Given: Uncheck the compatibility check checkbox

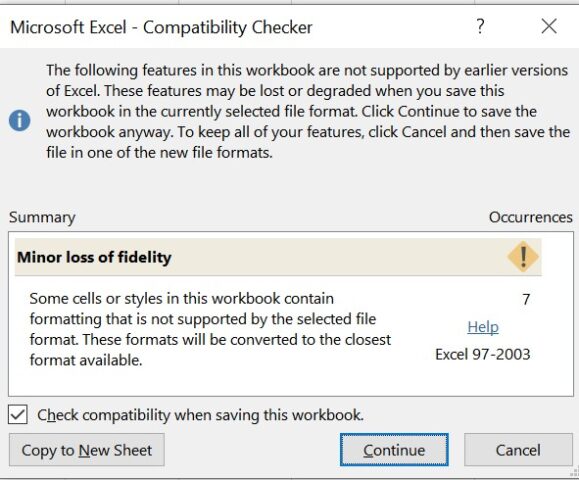Looking at the screenshot, I should pos(18,414).
